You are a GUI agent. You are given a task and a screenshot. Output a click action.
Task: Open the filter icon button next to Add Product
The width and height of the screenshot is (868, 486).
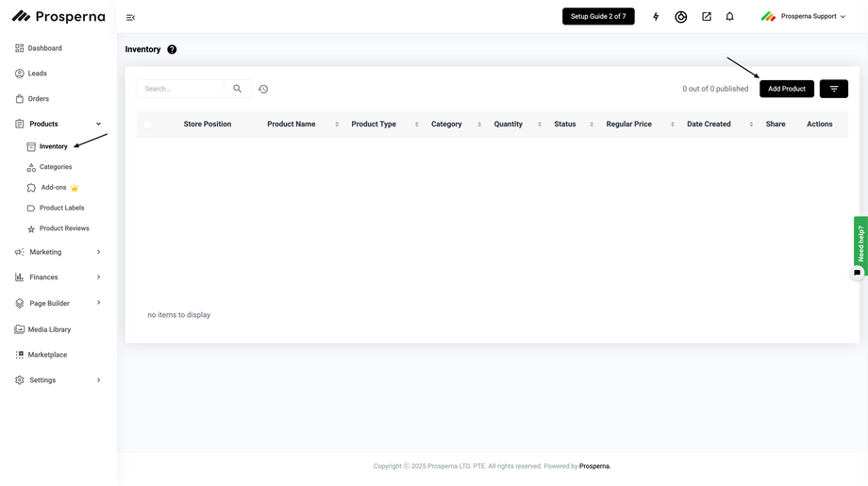click(x=834, y=89)
